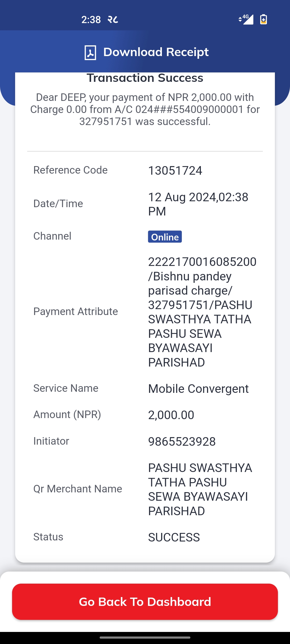Select the initiator number 9865523928
The image size is (290, 644).
pyautogui.click(x=182, y=442)
